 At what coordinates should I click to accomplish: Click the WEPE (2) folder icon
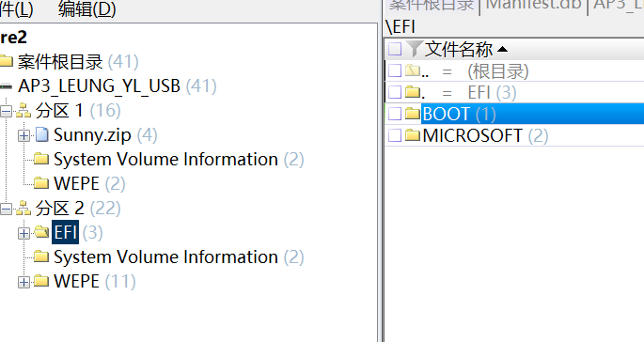point(41,183)
